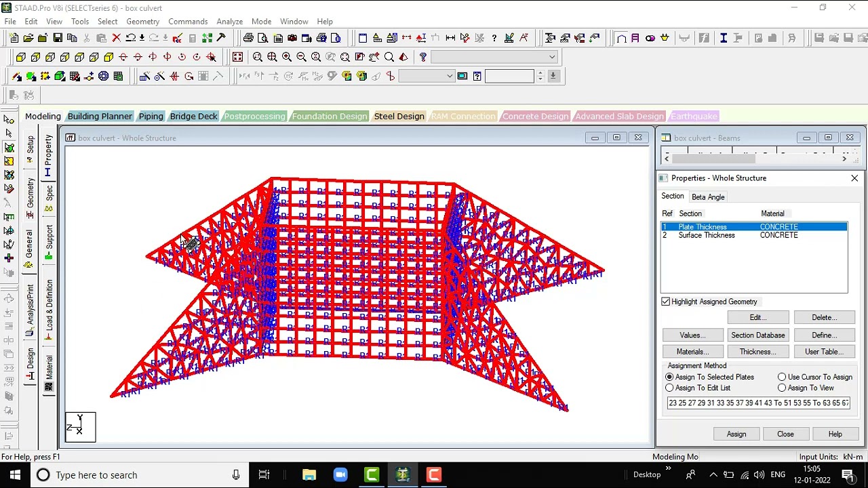Open the Foundation Design tab
This screenshot has width=868, height=488.
tap(330, 116)
